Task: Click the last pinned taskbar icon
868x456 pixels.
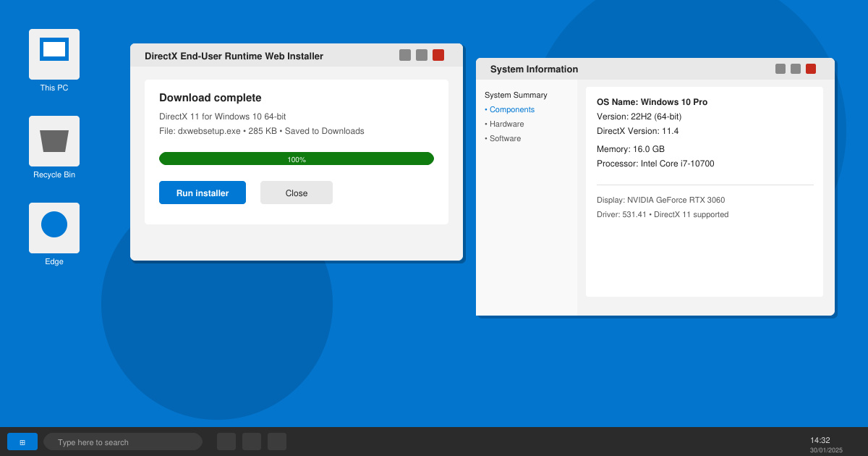Action: (x=277, y=442)
